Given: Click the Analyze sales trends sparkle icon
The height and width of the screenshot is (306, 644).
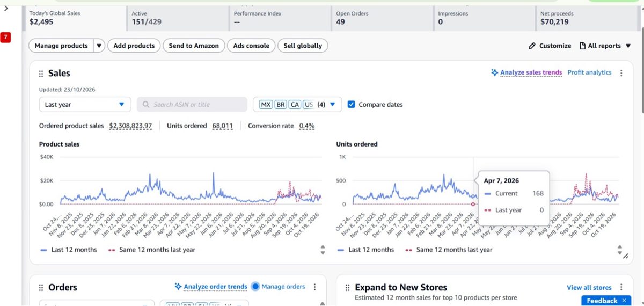Looking at the screenshot, I should [494, 72].
